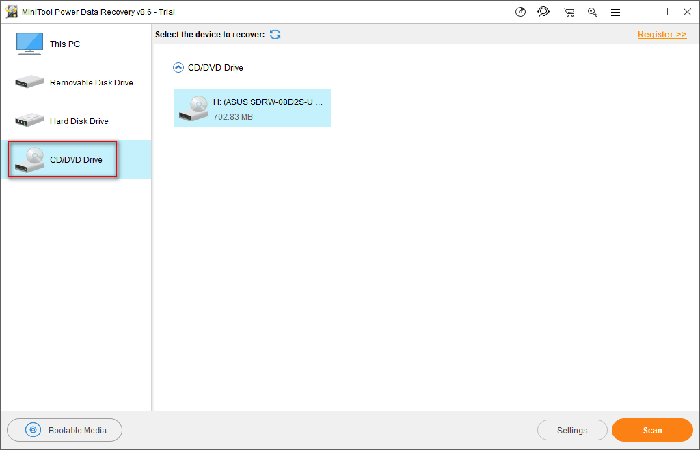Click the Hard Disk Drive icon

[x=29, y=120]
